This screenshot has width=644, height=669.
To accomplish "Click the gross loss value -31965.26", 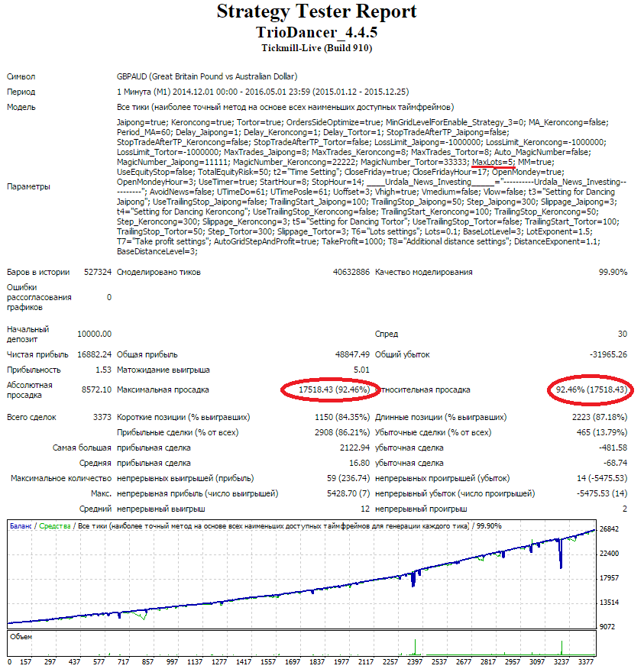I will point(609,354).
